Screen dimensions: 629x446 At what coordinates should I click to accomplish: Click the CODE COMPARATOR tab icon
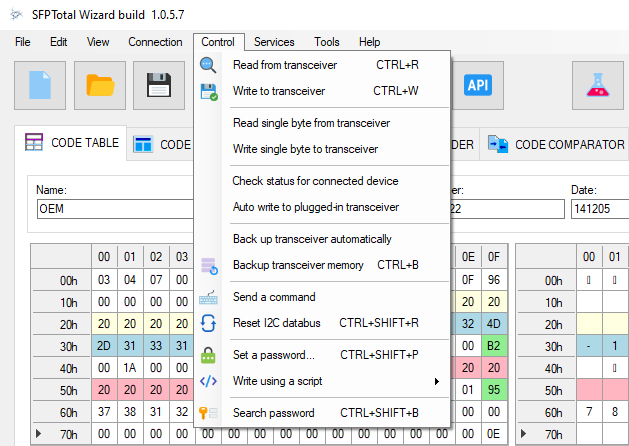tap(498, 144)
